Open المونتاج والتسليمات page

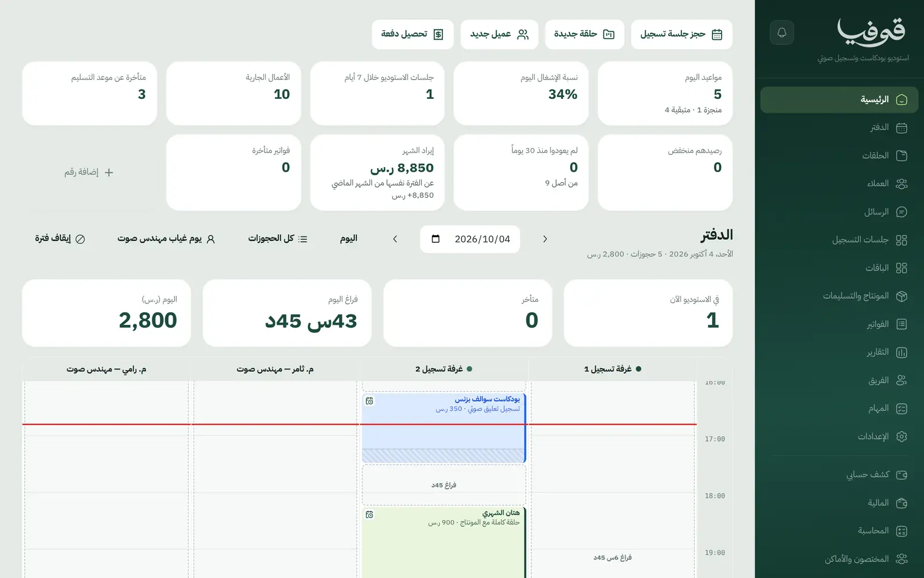tap(839, 296)
